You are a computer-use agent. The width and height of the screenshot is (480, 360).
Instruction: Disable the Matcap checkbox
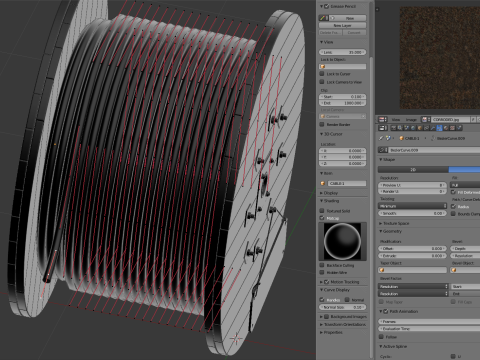pos(322,218)
